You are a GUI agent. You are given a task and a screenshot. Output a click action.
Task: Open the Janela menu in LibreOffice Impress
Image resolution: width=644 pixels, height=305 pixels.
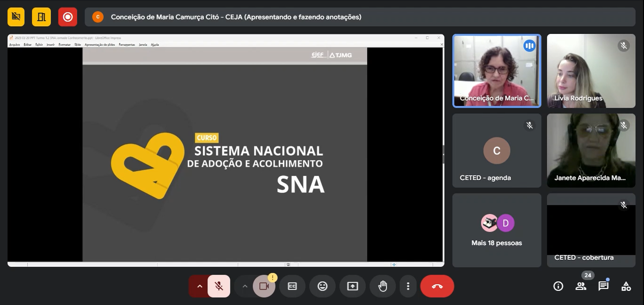pyautogui.click(x=143, y=44)
